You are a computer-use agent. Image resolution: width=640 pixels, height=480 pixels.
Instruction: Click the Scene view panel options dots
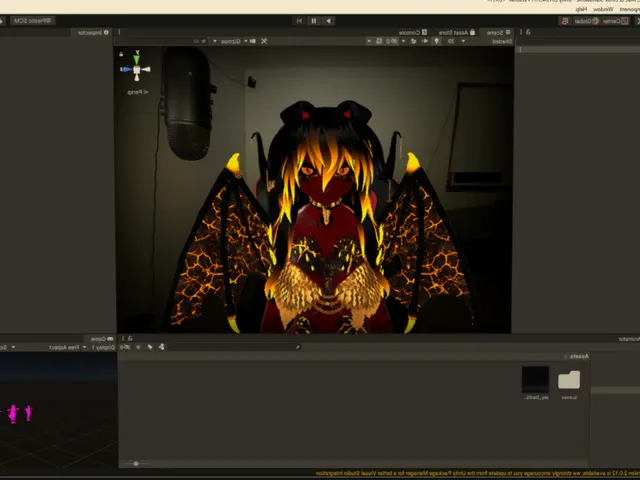pyautogui.click(x=119, y=32)
